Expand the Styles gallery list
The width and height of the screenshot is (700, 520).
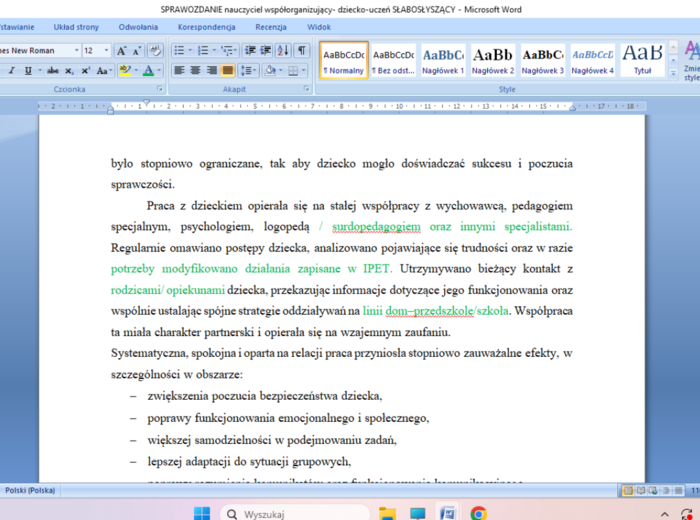[x=672, y=75]
